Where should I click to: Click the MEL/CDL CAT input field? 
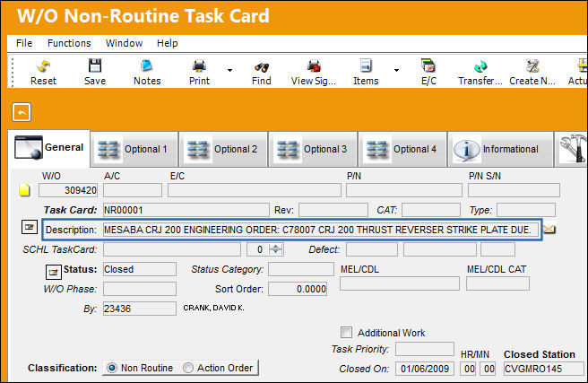coord(497,283)
